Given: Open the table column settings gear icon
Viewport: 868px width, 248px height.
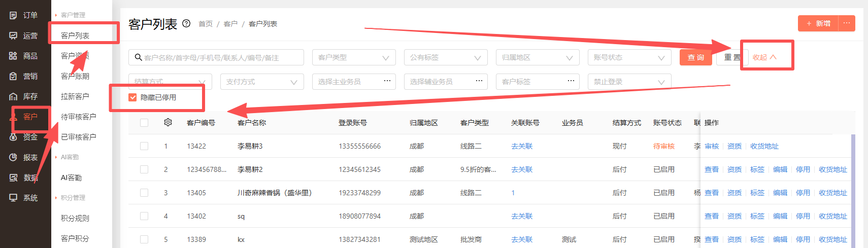Looking at the screenshot, I should [168, 122].
